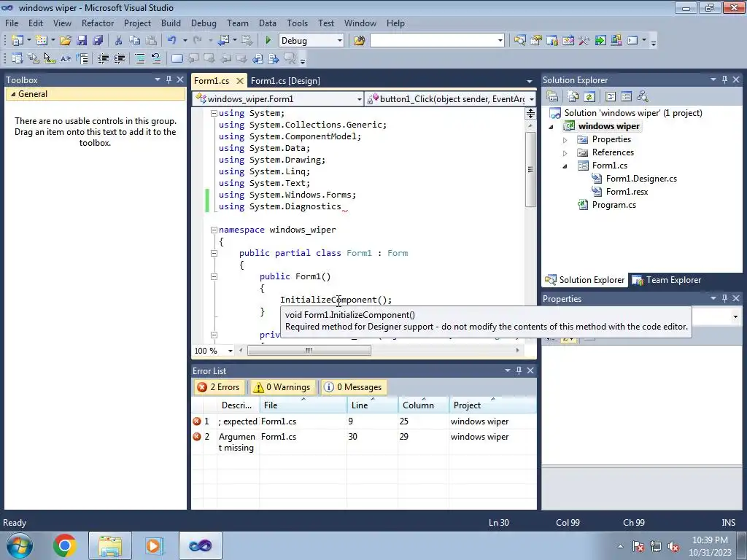Open the Refactor menu

[x=98, y=23]
